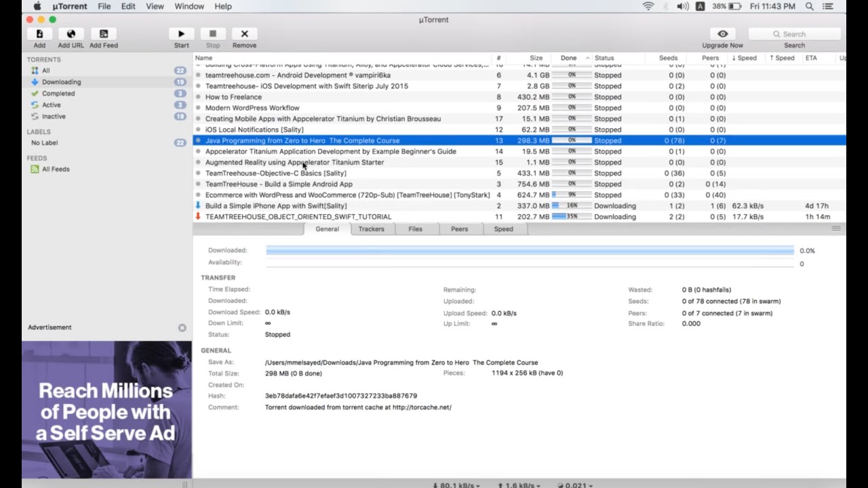Screen dimensions: 868x488
Task: Click the Upgrade Now eye icon
Action: tap(723, 34)
